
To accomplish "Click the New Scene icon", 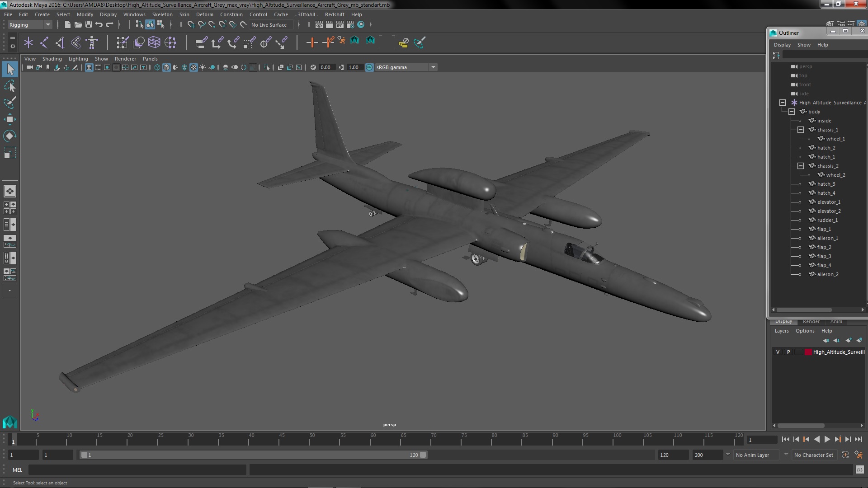I will tap(67, 25).
